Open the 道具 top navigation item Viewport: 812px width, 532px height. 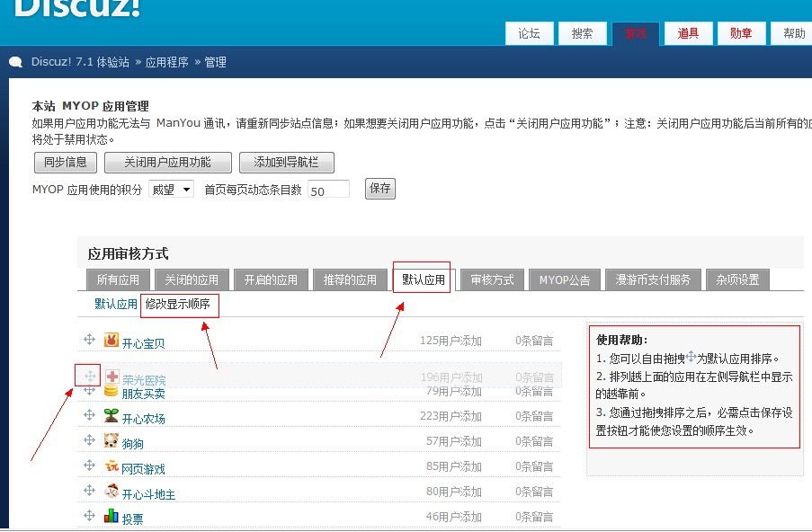click(x=688, y=33)
